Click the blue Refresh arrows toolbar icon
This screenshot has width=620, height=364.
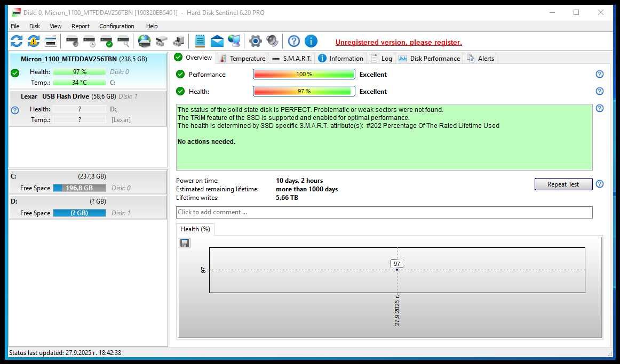(x=17, y=41)
